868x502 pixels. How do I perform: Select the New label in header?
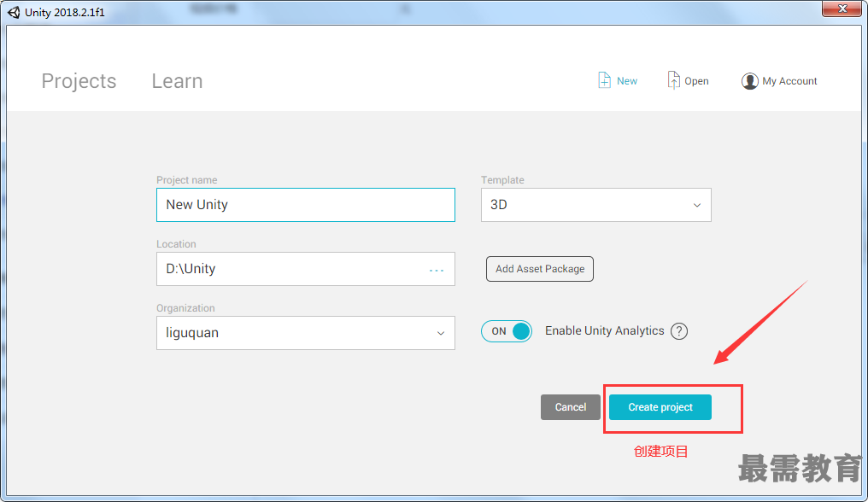click(x=626, y=81)
